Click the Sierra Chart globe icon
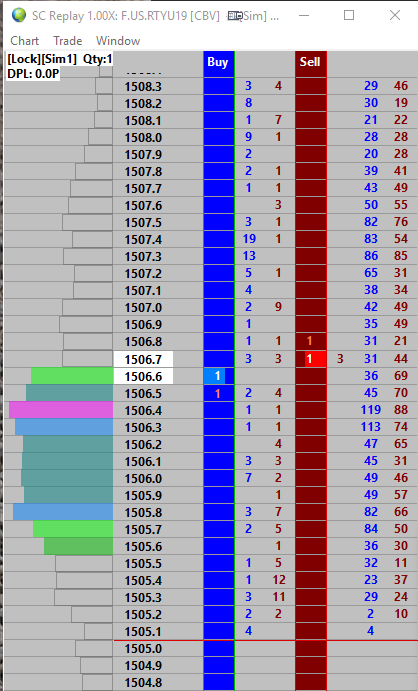418x691 pixels. point(18,15)
